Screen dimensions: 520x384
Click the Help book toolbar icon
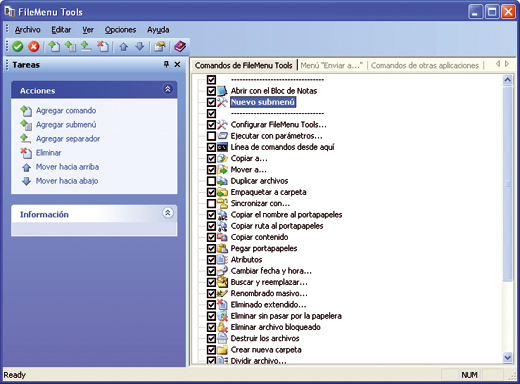[x=180, y=46]
